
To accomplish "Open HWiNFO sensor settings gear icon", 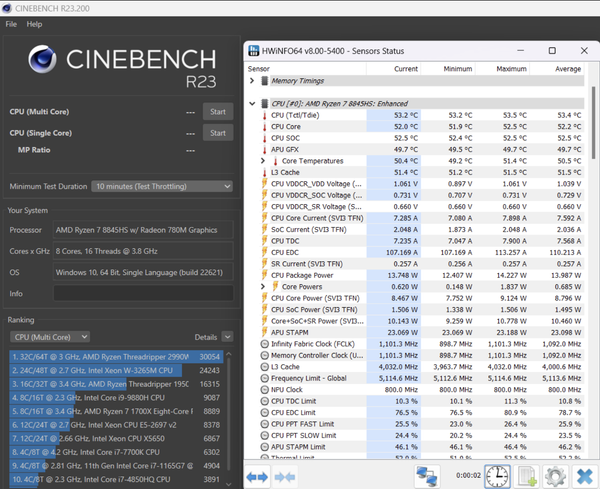I will pyautogui.click(x=555, y=477).
